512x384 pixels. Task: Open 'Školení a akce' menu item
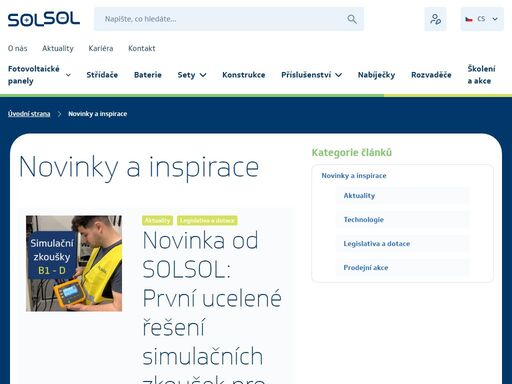(481, 75)
